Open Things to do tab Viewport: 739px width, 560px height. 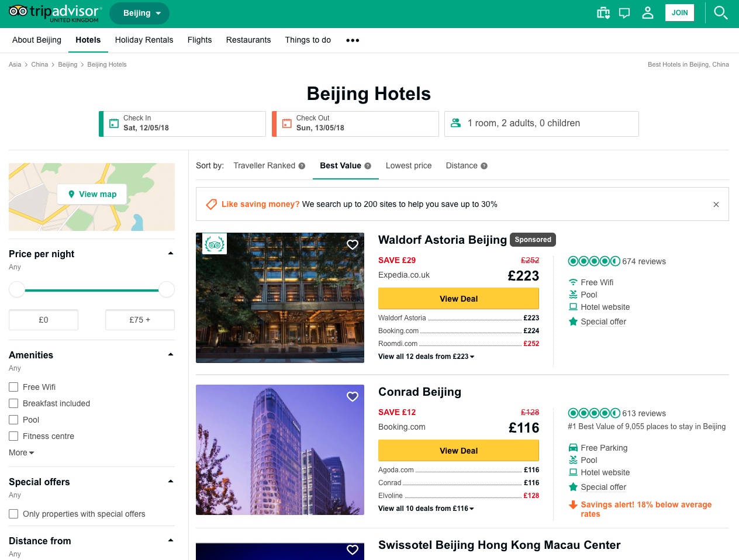[308, 40]
